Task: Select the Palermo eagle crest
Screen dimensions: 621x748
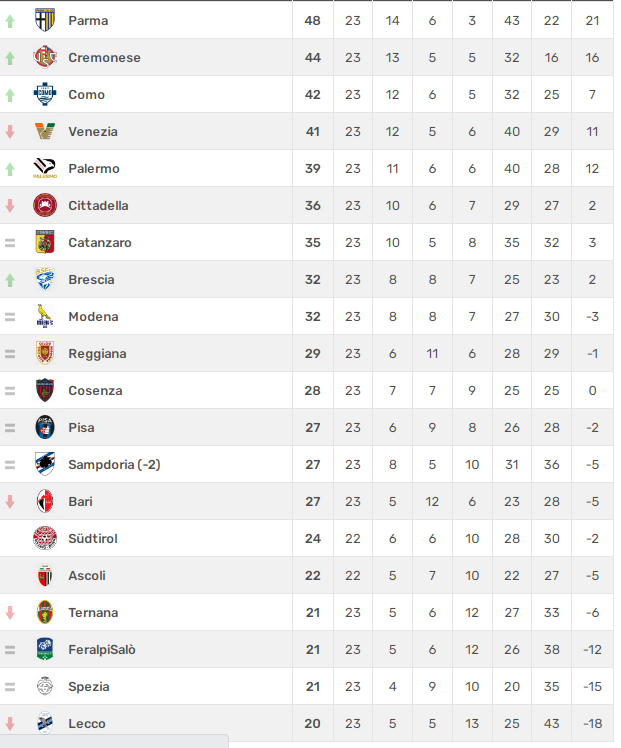Action: (45, 168)
